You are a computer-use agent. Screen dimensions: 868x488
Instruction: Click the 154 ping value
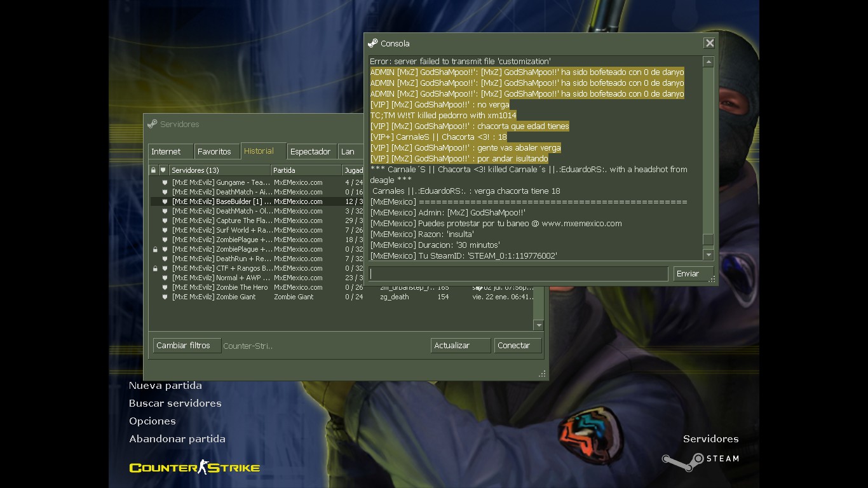click(x=443, y=297)
